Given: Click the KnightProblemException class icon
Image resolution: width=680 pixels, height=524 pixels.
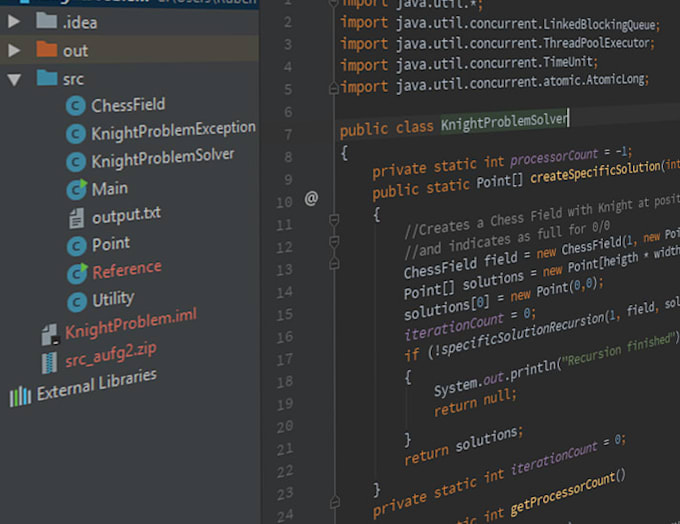Looking at the screenshot, I should coord(75,133).
